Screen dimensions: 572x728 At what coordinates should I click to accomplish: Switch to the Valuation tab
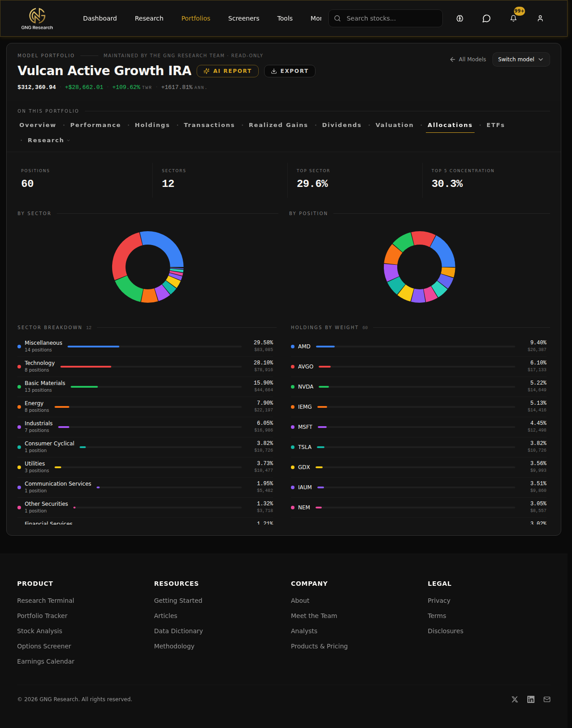point(395,125)
